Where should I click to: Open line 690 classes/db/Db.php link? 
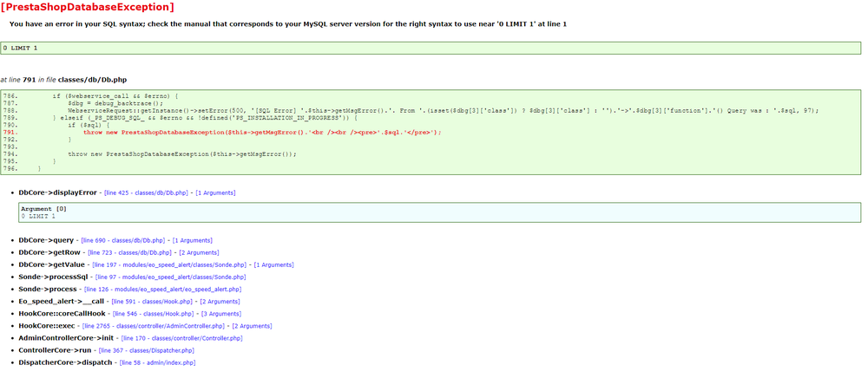(123, 240)
